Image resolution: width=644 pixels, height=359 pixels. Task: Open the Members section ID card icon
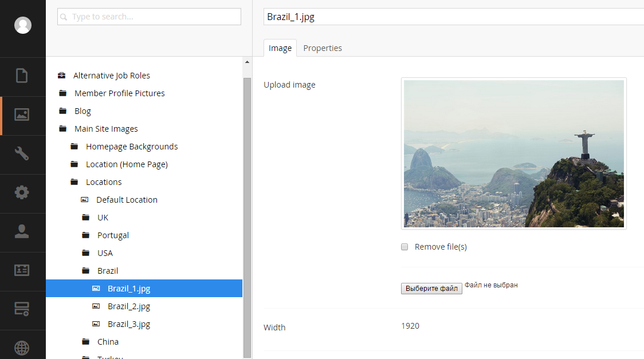(22, 270)
